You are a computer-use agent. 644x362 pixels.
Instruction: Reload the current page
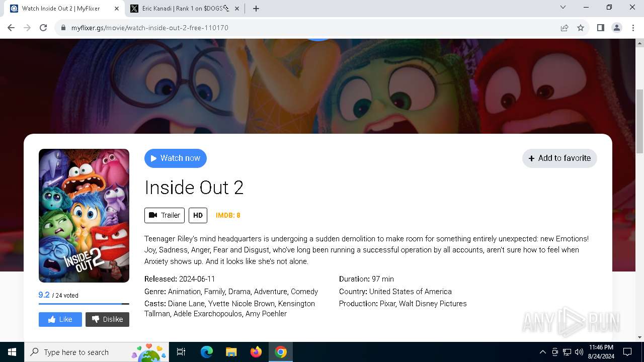point(43,28)
